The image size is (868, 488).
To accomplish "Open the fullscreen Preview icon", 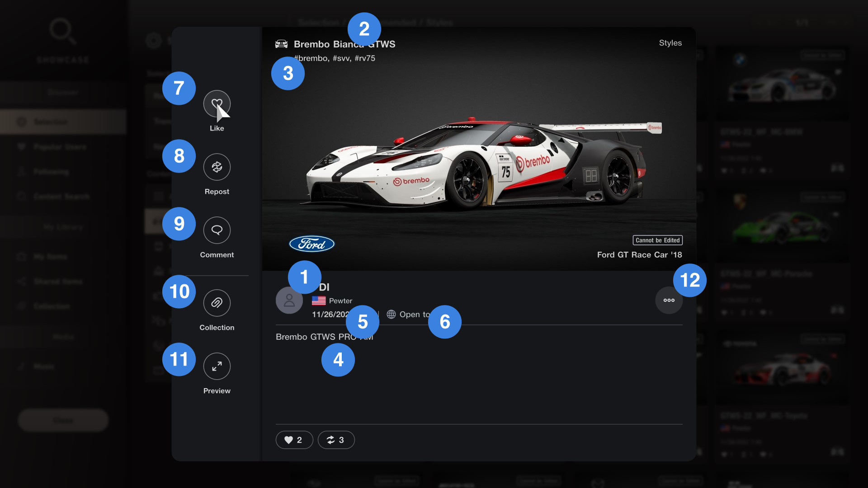I will [217, 366].
